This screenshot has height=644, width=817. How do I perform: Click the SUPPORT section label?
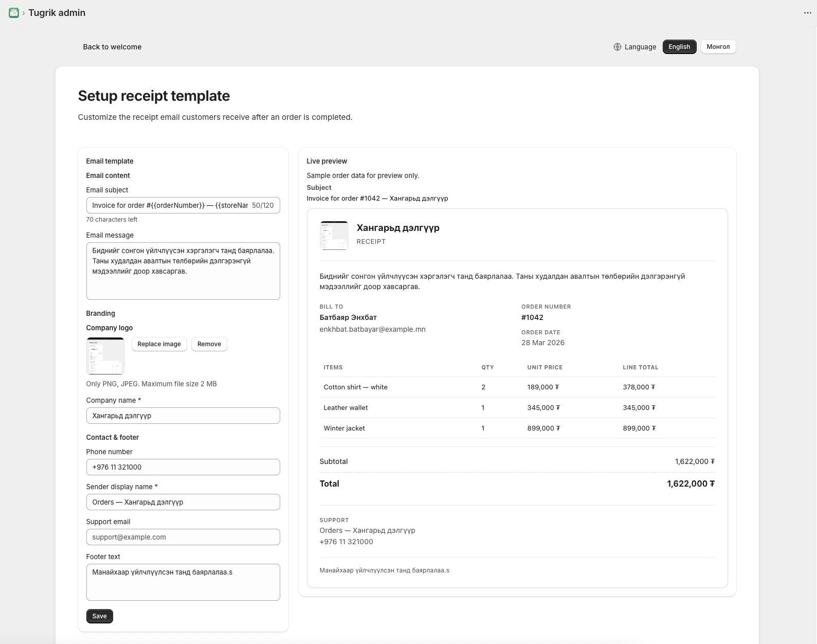334,520
